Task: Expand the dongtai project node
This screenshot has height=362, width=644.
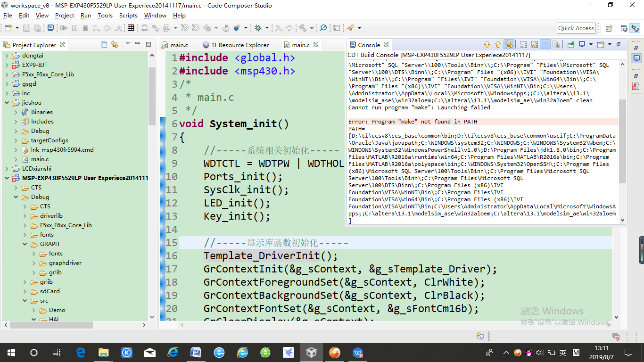Action: 7,55
